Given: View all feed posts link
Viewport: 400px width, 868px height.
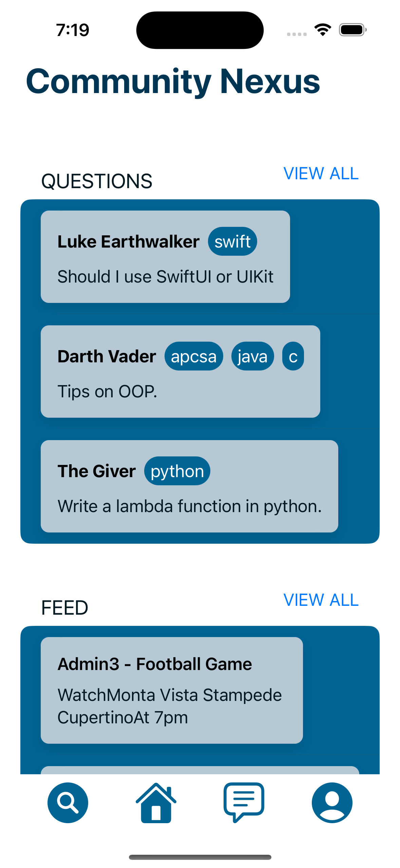Looking at the screenshot, I should point(321,600).
